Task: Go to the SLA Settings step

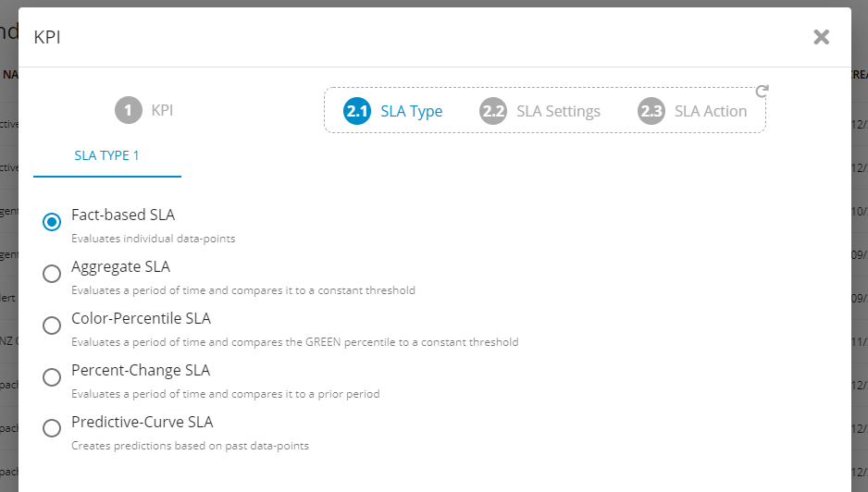Action: [558, 112]
